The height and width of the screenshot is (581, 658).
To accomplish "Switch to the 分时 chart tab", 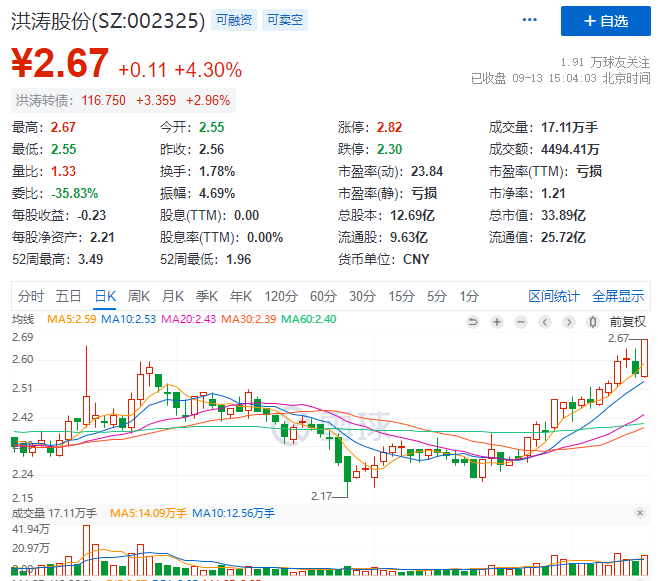I will [x=31, y=296].
